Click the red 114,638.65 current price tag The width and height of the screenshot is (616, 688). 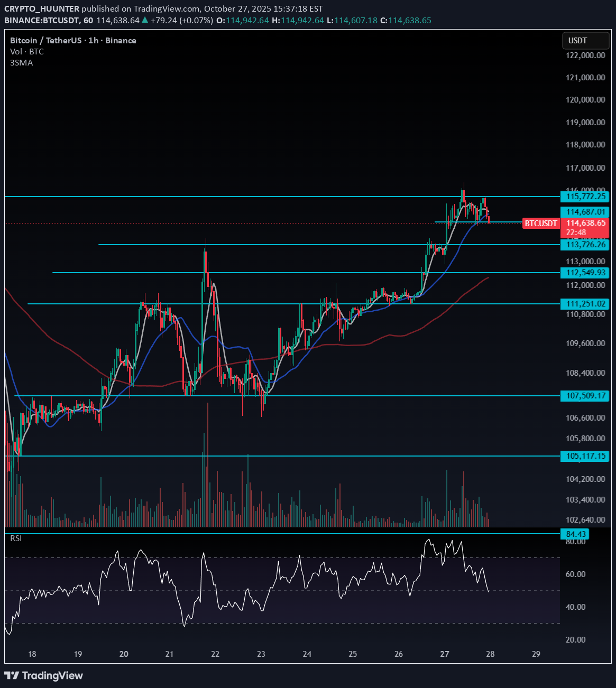pos(585,223)
